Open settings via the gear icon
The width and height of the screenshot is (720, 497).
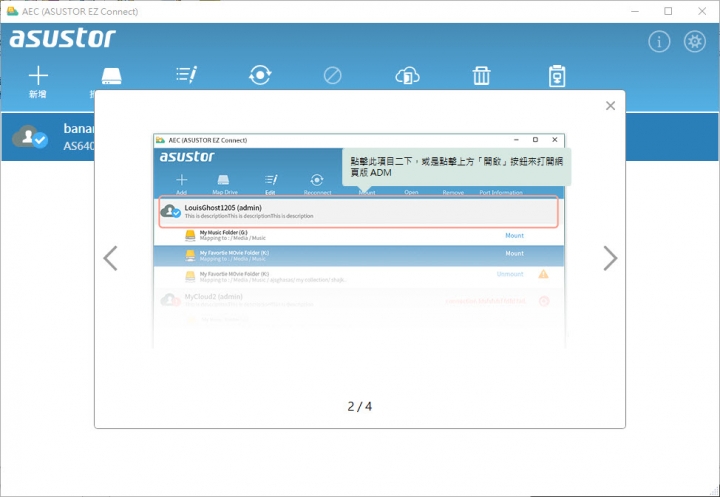(694, 42)
